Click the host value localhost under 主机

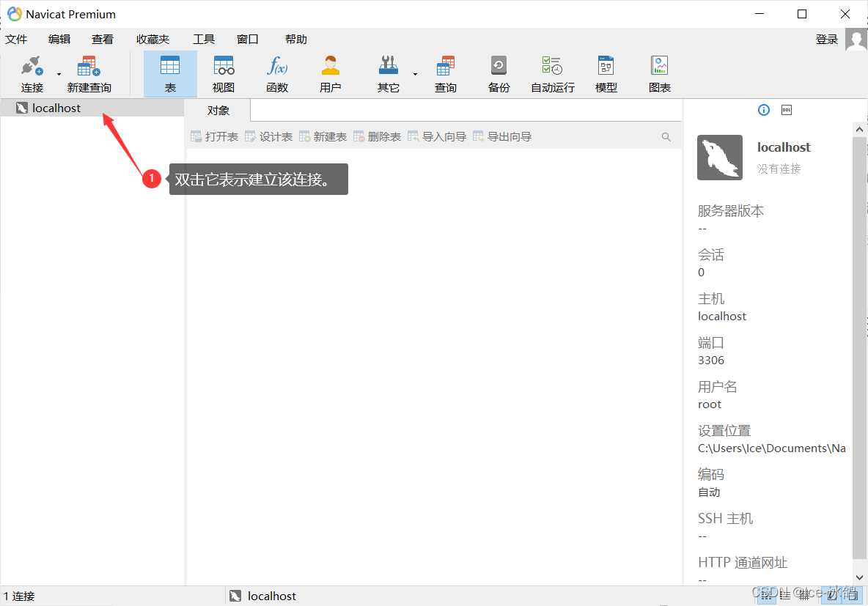(722, 316)
